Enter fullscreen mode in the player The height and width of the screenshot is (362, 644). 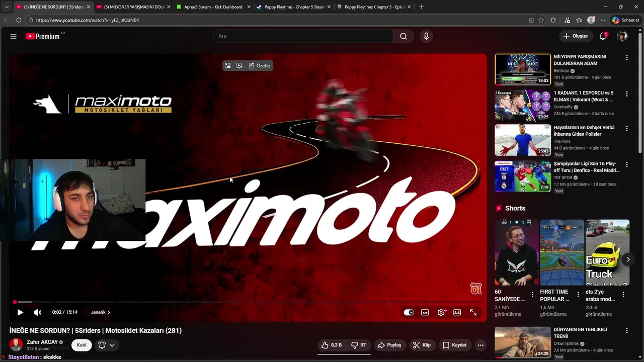pyautogui.click(x=473, y=312)
